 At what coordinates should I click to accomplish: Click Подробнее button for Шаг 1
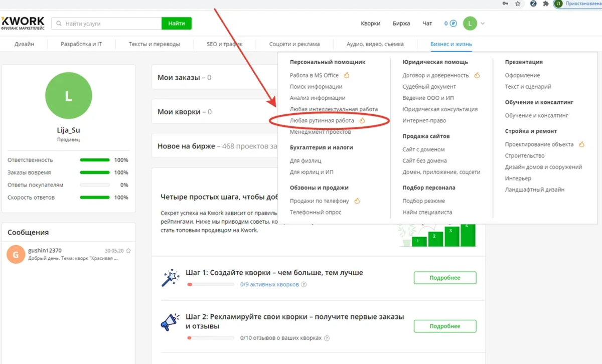[x=445, y=278]
